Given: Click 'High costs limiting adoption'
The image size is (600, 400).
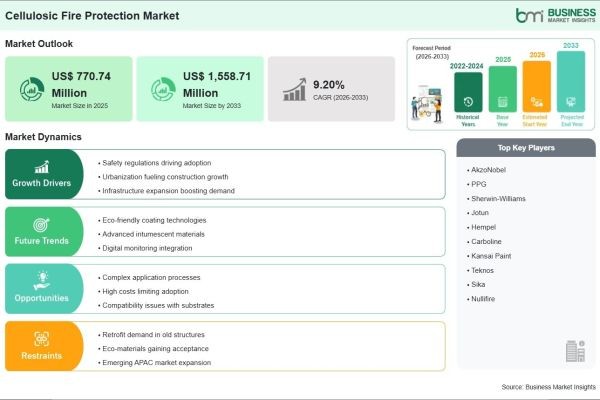Looking at the screenshot, I should pyautogui.click(x=145, y=291).
